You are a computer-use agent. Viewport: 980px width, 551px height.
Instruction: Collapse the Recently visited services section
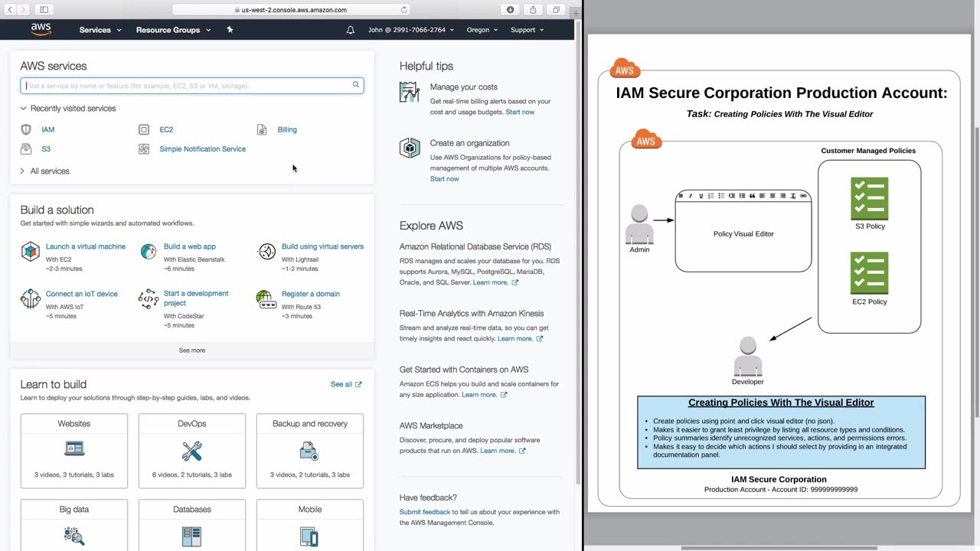[x=68, y=109]
